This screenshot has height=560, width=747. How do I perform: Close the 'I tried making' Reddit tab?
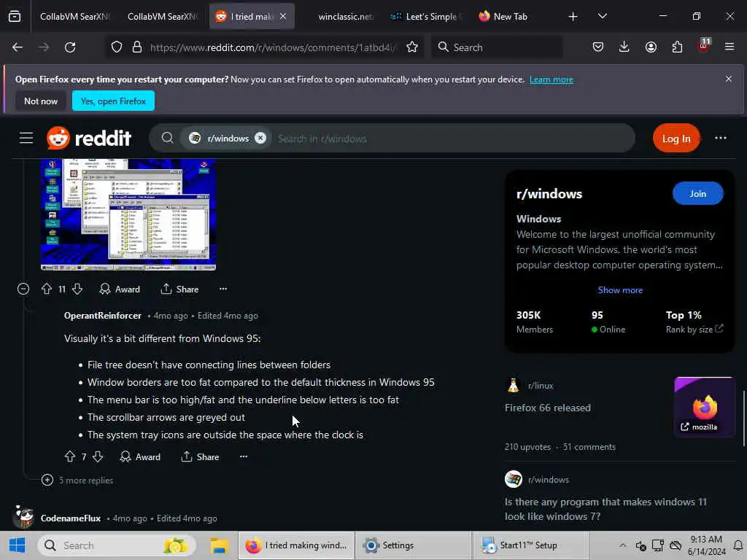point(283,16)
